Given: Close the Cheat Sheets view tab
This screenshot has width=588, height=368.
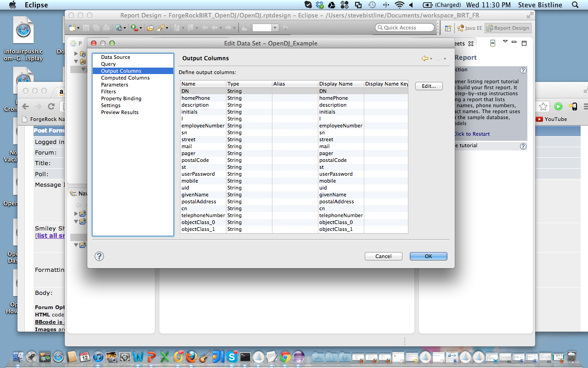Looking at the screenshot, I should pos(470,44).
